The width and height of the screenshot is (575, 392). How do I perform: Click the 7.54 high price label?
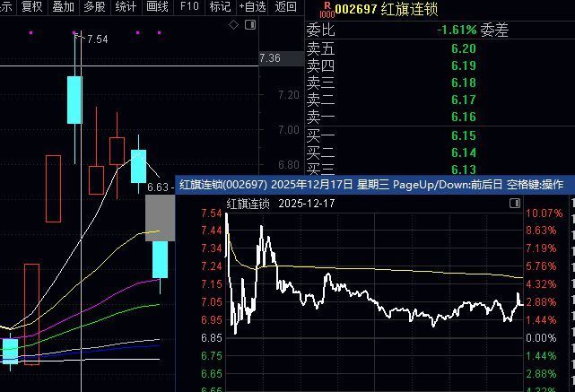[x=98, y=39]
